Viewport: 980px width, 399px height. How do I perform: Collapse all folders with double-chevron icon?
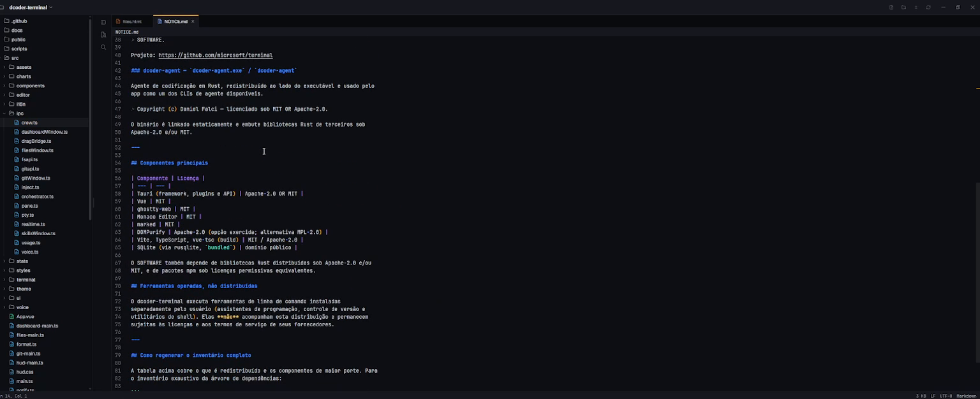pos(916,8)
